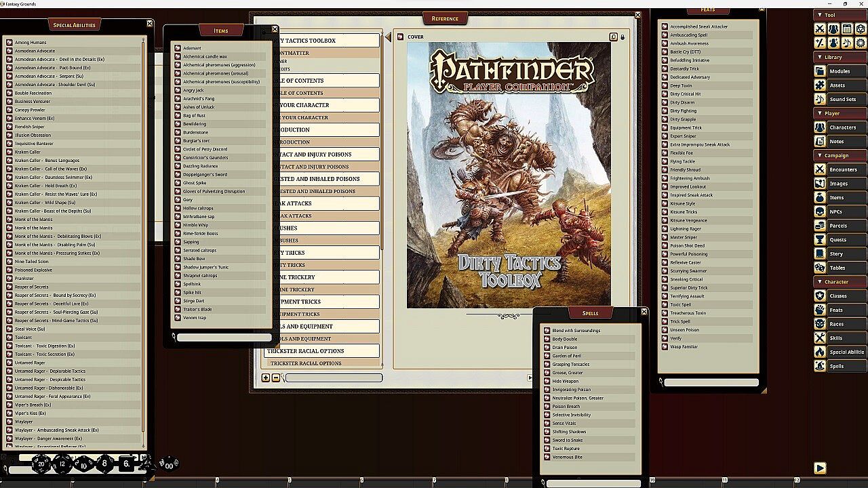Screen dimensions: 868x488
Task: Collapse the Character section in the sidebar
Action: tap(840, 281)
